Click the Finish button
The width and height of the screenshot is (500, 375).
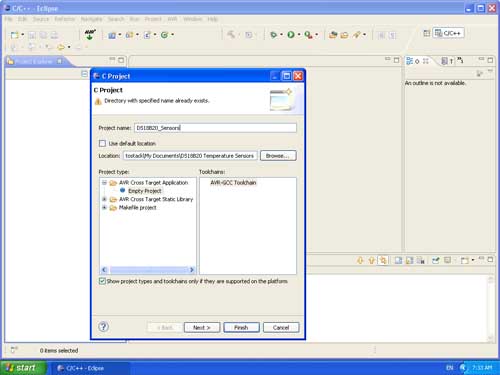tap(241, 327)
